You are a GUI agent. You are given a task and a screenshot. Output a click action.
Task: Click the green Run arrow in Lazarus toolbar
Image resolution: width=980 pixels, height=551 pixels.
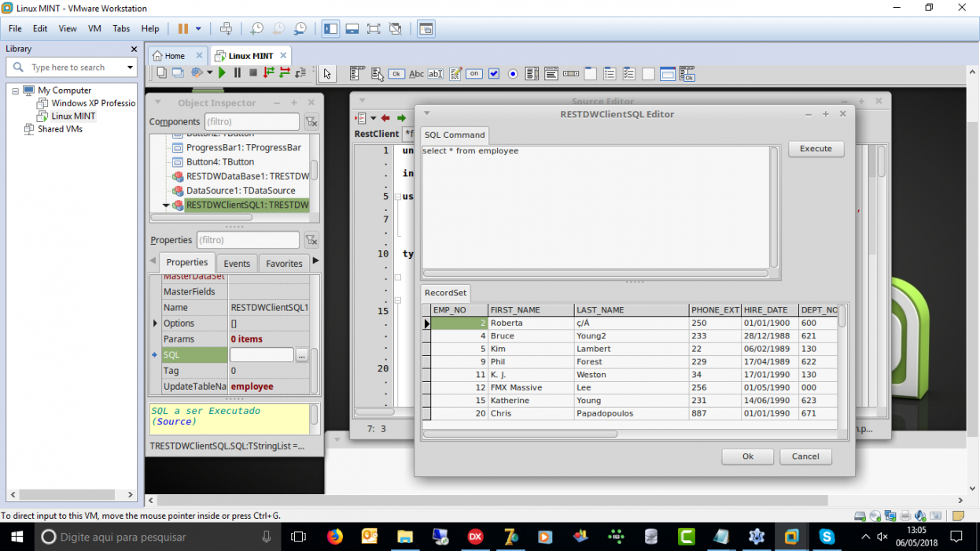[223, 73]
